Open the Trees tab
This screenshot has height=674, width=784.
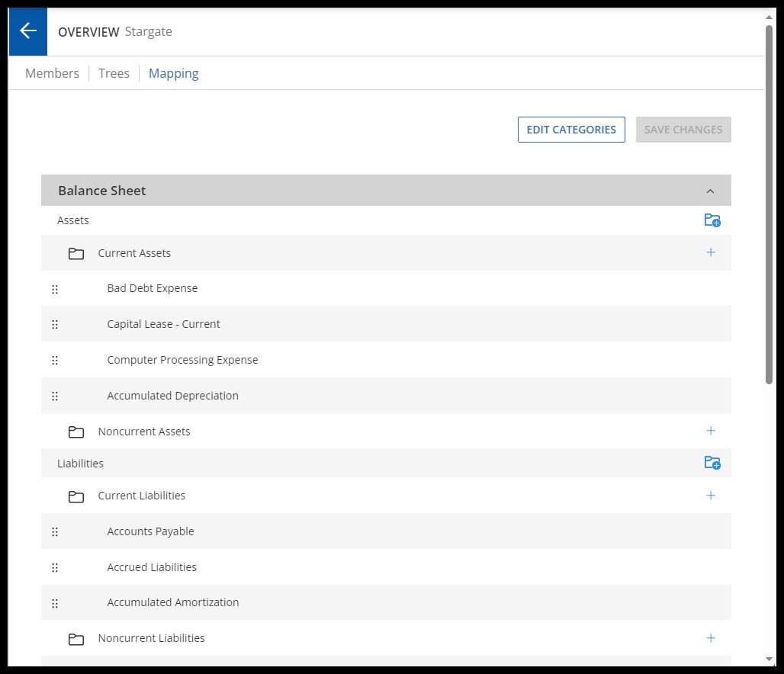(114, 73)
